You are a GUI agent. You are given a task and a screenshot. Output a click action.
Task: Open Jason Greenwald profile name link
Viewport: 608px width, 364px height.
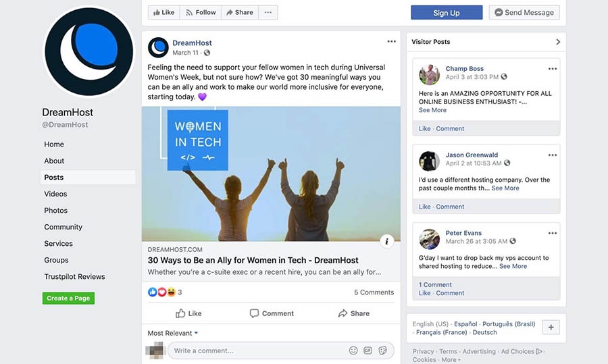click(472, 155)
